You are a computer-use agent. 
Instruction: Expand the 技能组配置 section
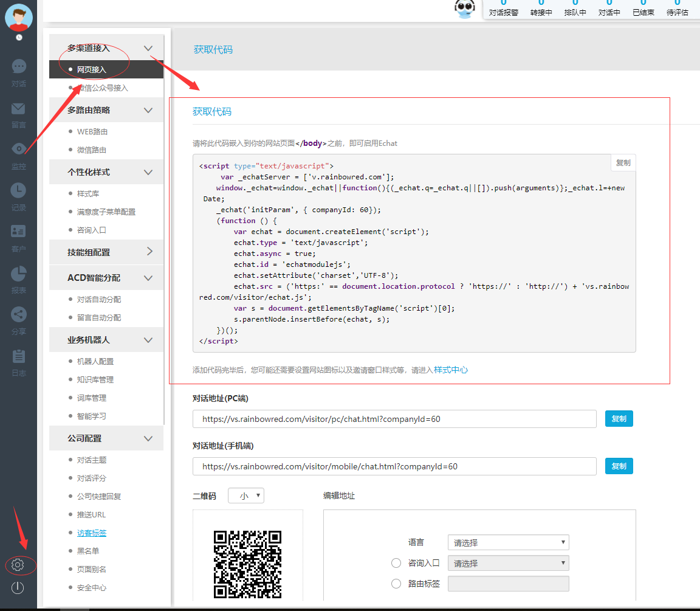(149, 252)
